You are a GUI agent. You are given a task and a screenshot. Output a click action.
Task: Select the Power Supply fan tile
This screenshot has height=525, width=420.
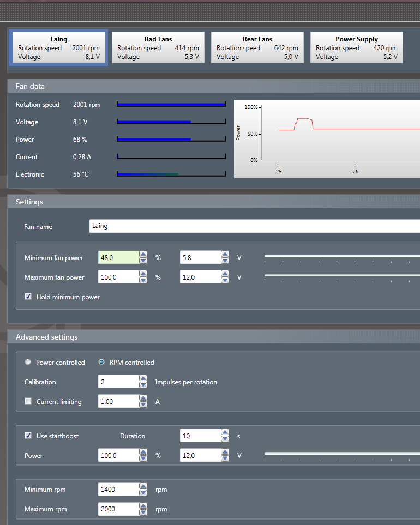click(357, 48)
